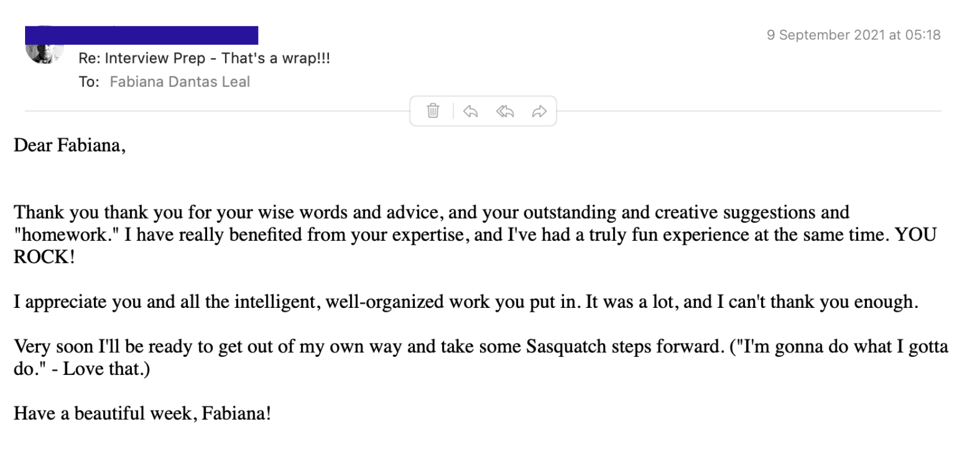Viewport: 980px width, 453px height.
Task: Click the Reply All double-arrow icon
Action: point(505,111)
